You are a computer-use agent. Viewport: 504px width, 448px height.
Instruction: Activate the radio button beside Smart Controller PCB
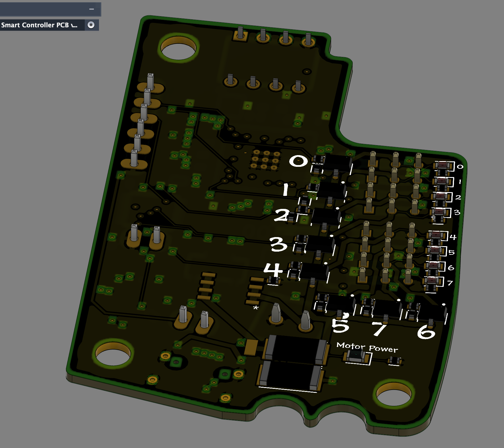(91, 25)
